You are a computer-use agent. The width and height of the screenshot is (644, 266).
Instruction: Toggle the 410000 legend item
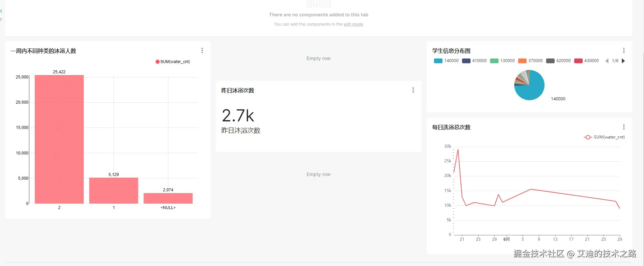click(474, 61)
